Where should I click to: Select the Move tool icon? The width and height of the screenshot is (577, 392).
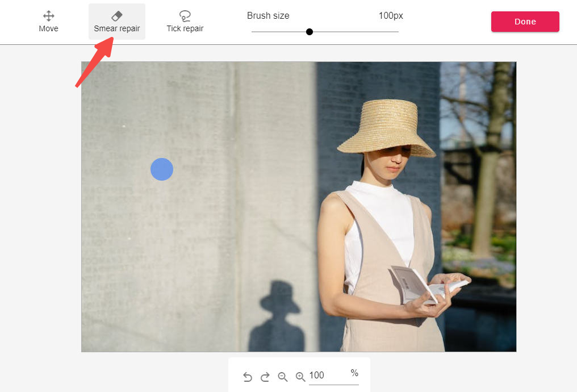48,16
